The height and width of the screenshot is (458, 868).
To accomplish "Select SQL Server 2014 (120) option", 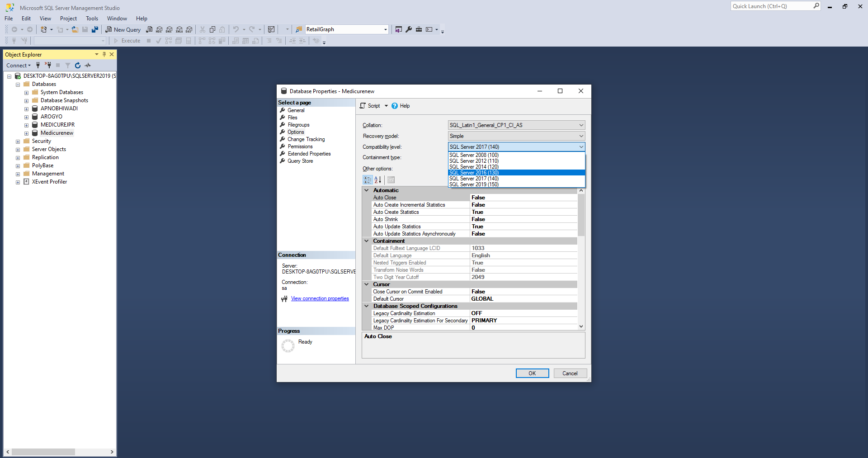I will [516, 167].
